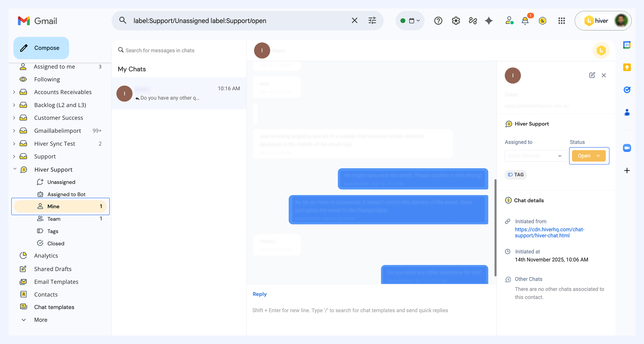Click the Compose button
Image resolution: width=644 pixels, height=344 pixels.
pos(41,48)
